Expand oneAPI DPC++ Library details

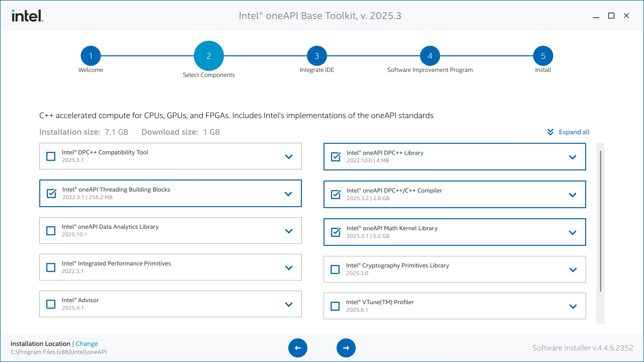[573, 157]
